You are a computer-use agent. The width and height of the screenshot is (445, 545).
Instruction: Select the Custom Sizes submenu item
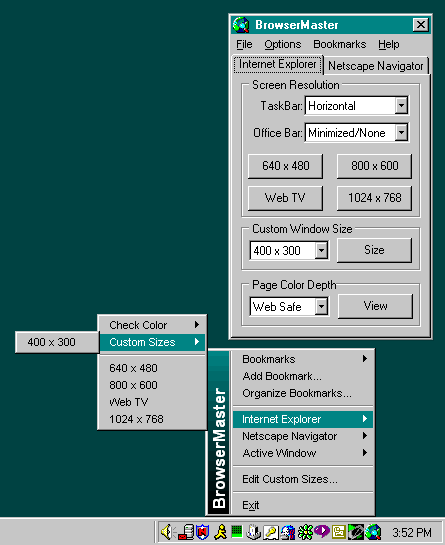tap(152, 342)
